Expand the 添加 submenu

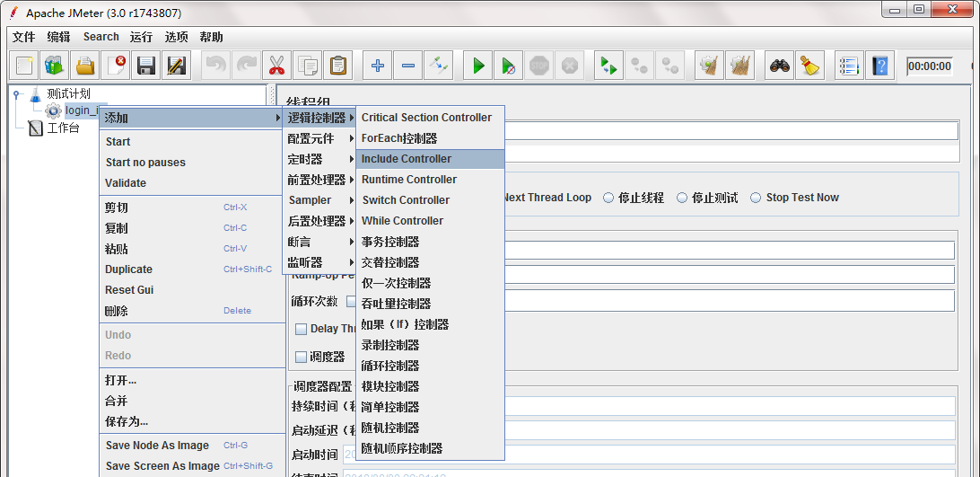click(192, 117)
